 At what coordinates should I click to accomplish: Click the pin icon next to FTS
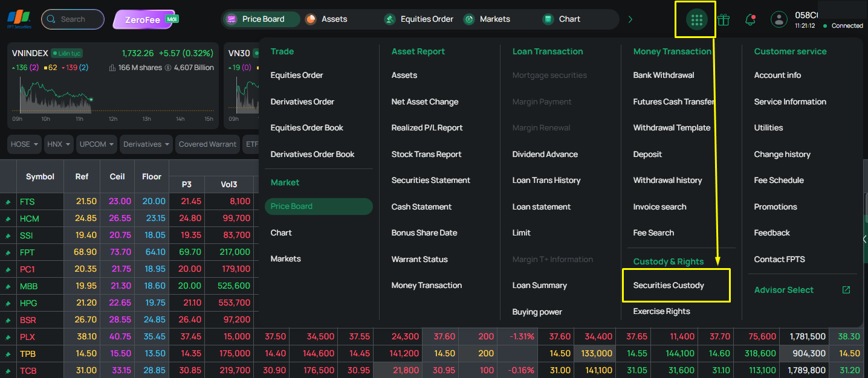(x=8, y=202)
